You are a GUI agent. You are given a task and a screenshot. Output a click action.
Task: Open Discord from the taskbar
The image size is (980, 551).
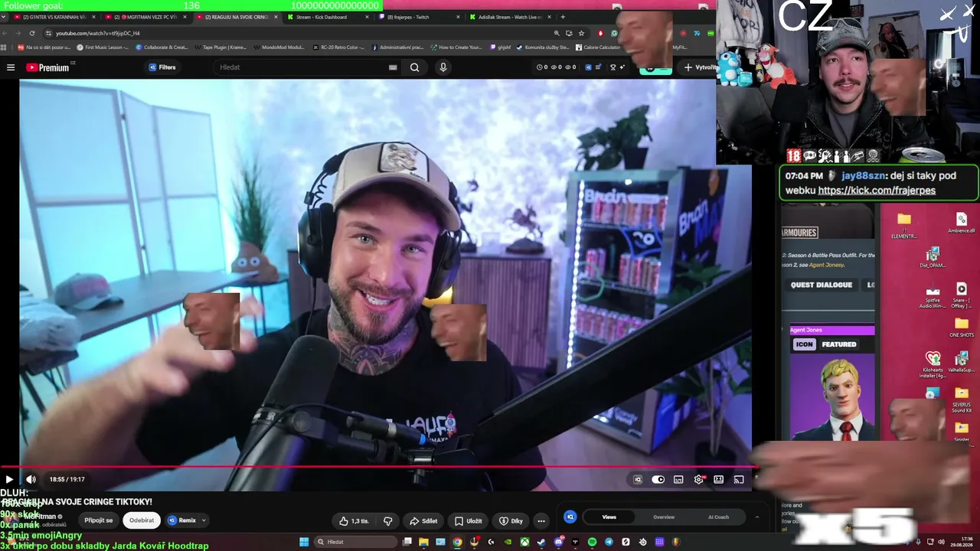pyautogui.click(x=558, y=542)
